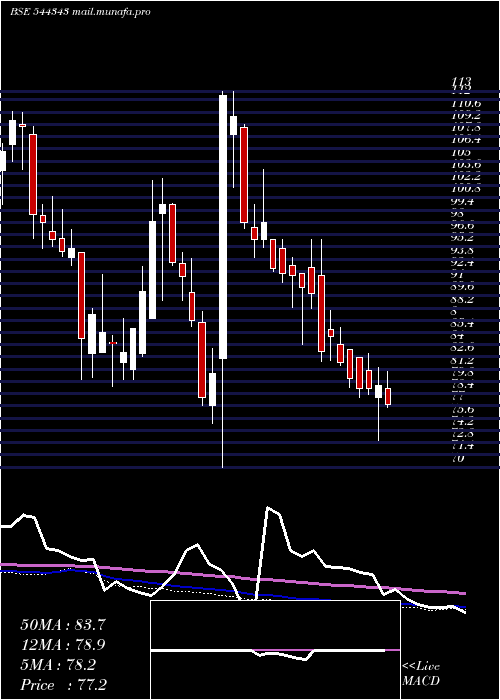Click the 75.6 price axis label
The image size is (500, 700).
464,410
